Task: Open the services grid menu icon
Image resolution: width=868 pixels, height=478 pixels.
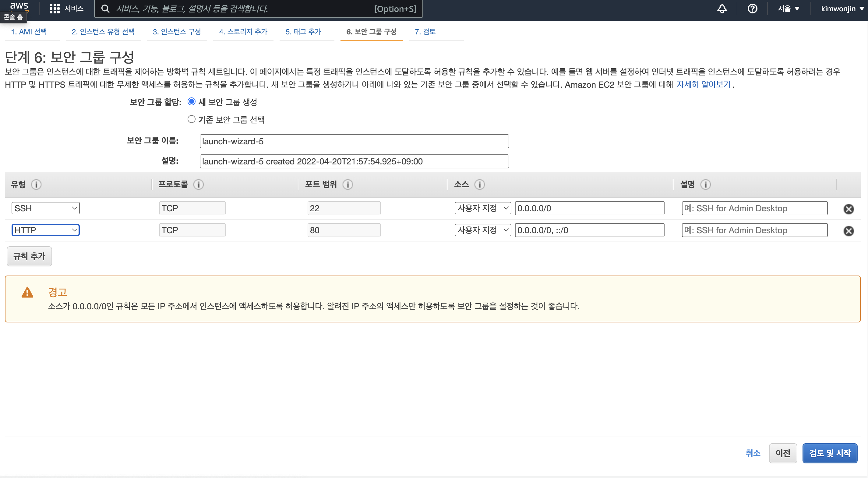Action: coord(55,9)
